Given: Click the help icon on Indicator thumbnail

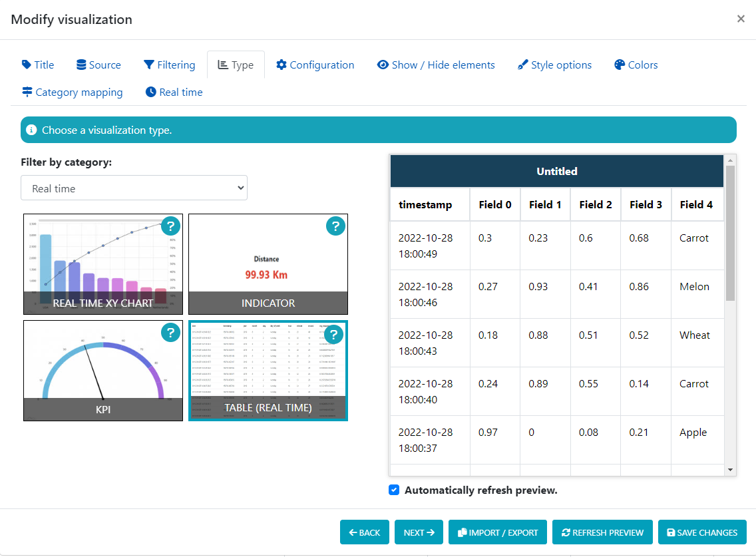Looking at the screenshot, I should [335, 226].
